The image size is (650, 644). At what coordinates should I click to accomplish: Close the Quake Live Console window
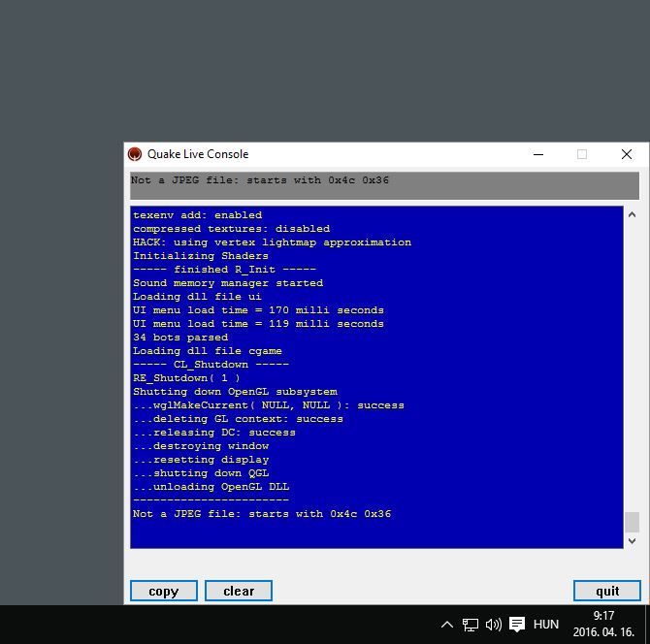click(x=627, y=154)
